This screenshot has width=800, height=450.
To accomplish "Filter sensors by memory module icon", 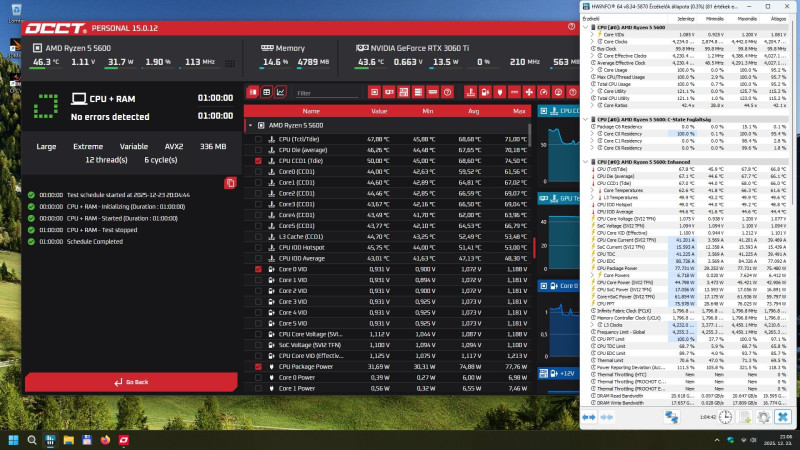I will 433,92.
